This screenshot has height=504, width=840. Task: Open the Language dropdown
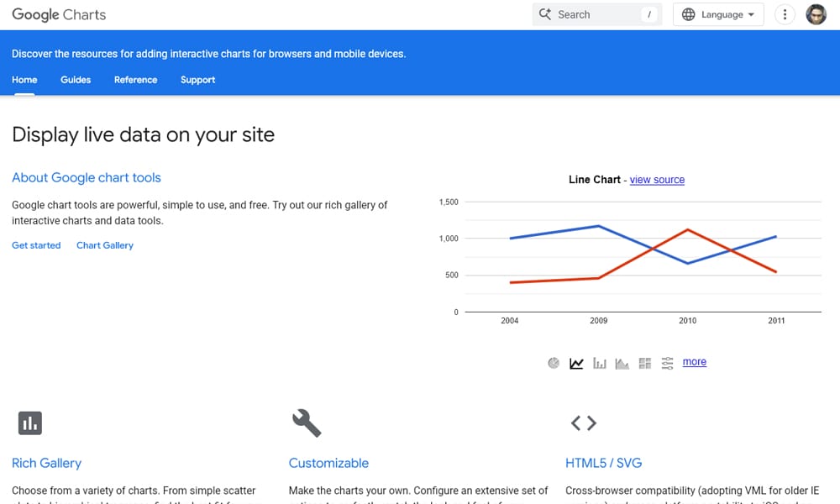click(718, 14)
